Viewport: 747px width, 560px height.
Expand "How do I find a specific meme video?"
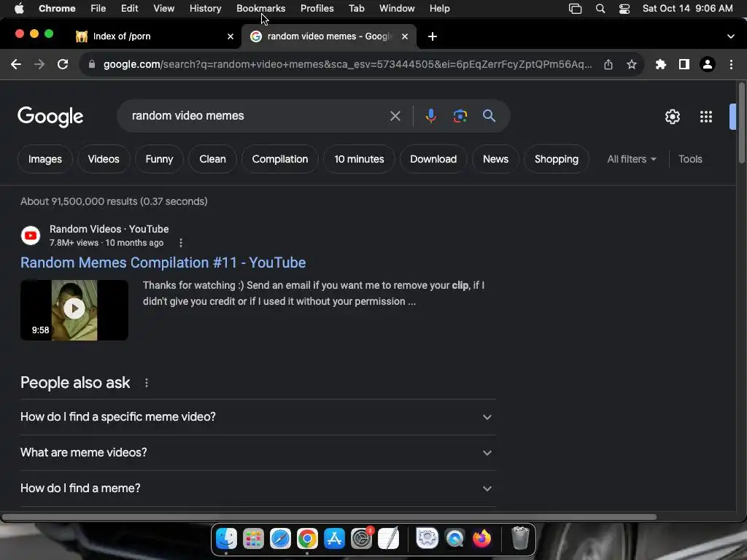point(258,417)
